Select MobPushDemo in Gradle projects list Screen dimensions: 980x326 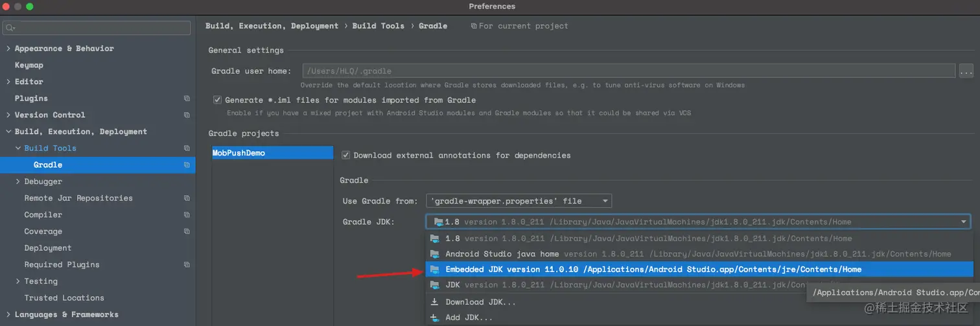click(x=239, y=154)
